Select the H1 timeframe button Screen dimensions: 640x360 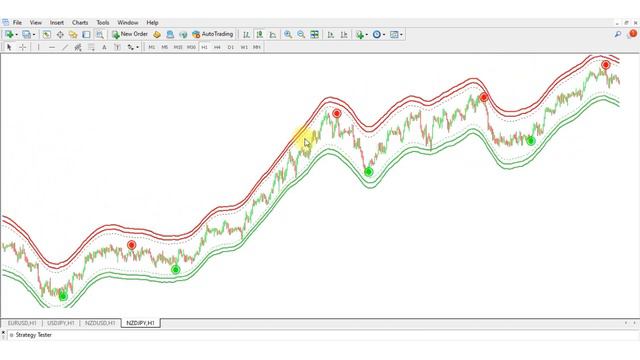(x=204, y=47)
